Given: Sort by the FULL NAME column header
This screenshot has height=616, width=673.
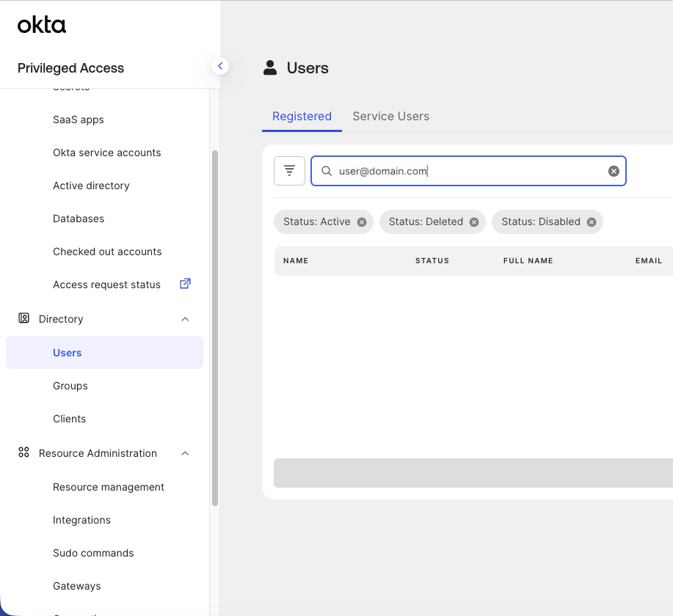Looking at the screenshot, I should point(528,261).
